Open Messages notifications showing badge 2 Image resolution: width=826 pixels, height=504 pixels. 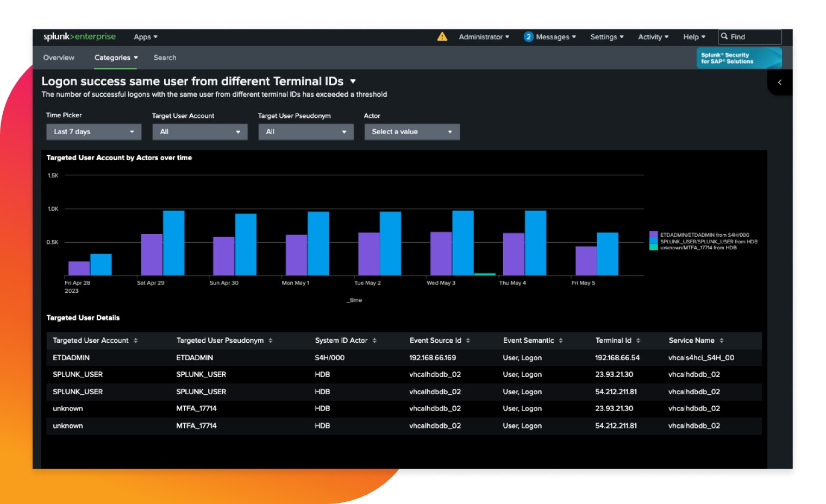(550, 36)
